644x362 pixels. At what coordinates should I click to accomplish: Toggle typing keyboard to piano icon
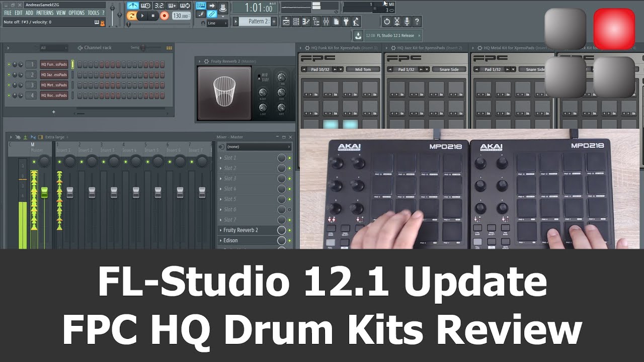click(x=201, y=6)
